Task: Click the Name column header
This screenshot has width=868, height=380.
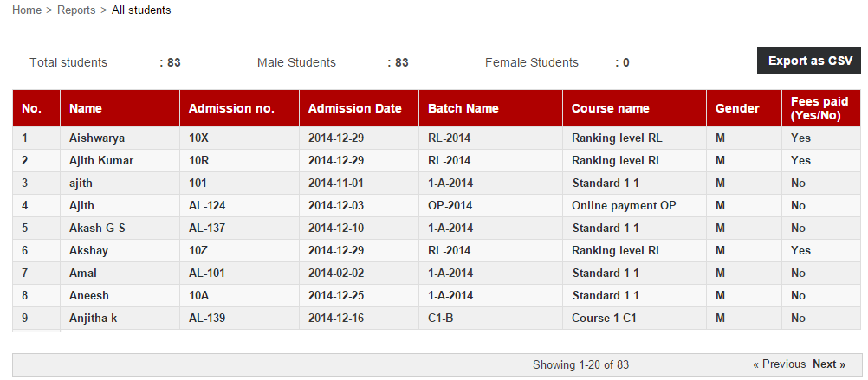Action: point(86,108)
